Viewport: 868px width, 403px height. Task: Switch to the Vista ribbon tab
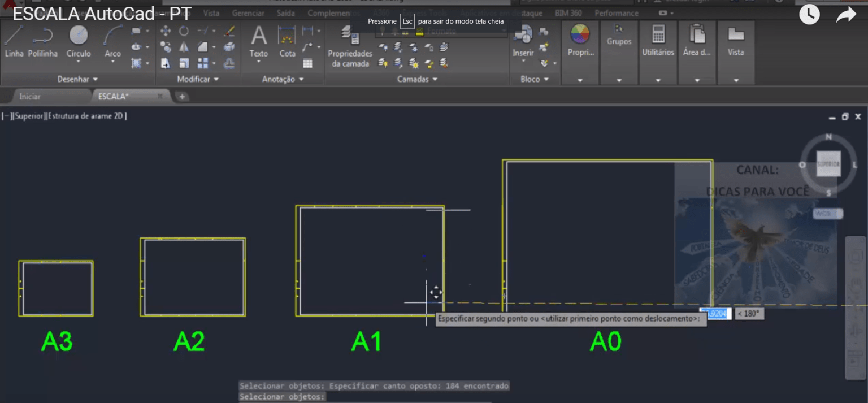(x=211, y=13)
